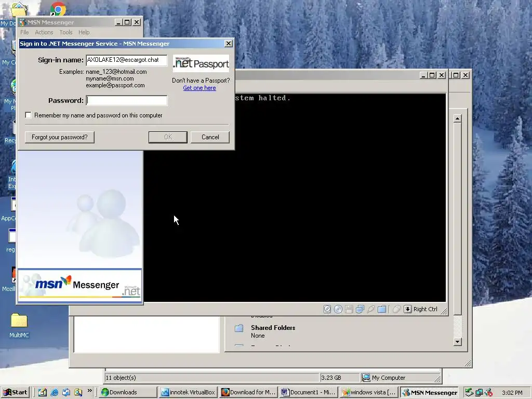Expand the Quick Launch overflow chevron

[x=89, y=391]
